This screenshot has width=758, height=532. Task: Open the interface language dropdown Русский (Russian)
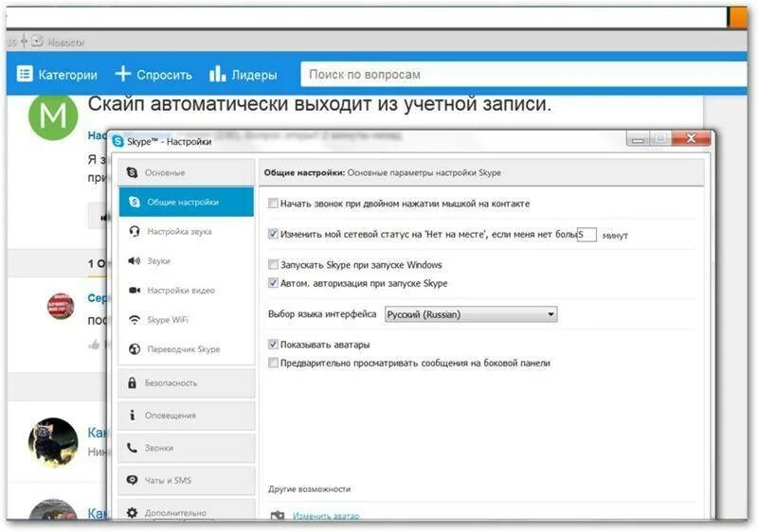click(471, 314)
